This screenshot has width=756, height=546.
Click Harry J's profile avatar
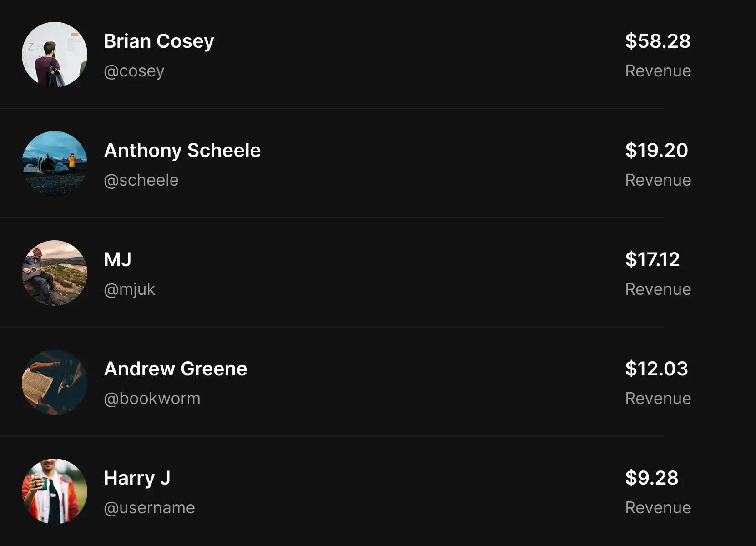[x=55, y=491]
